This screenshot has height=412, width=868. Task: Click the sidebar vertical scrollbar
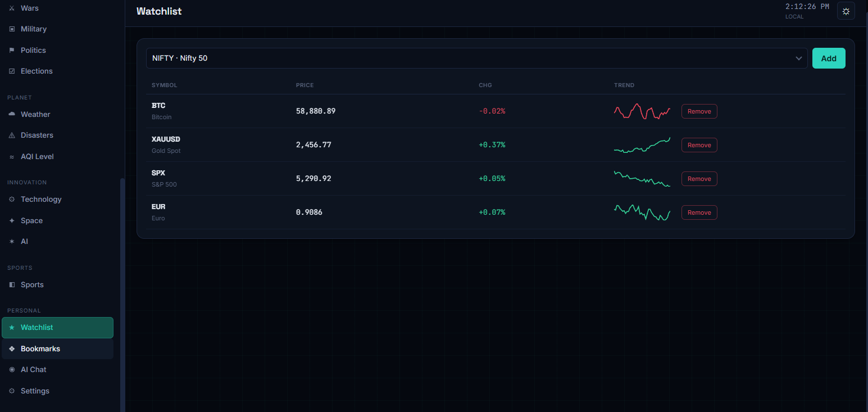tap(122, 295)
